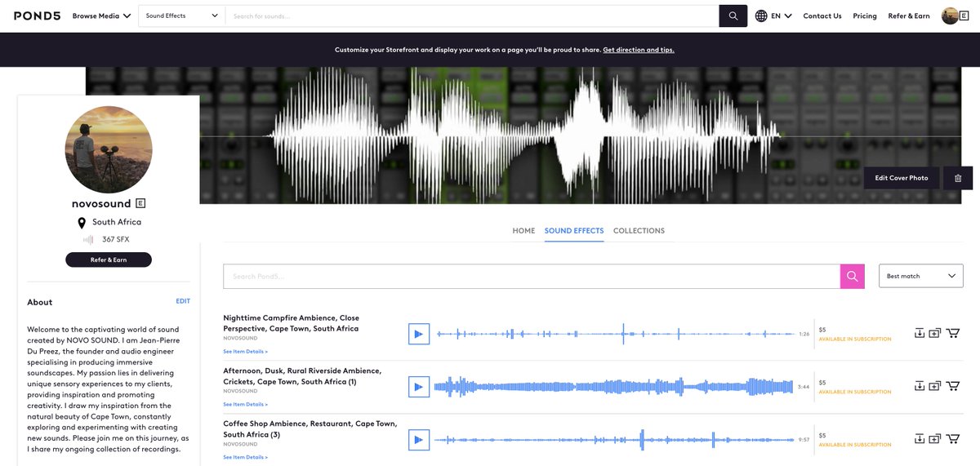Add Nighttime Campfire Ambience to collection

point(935,333)
